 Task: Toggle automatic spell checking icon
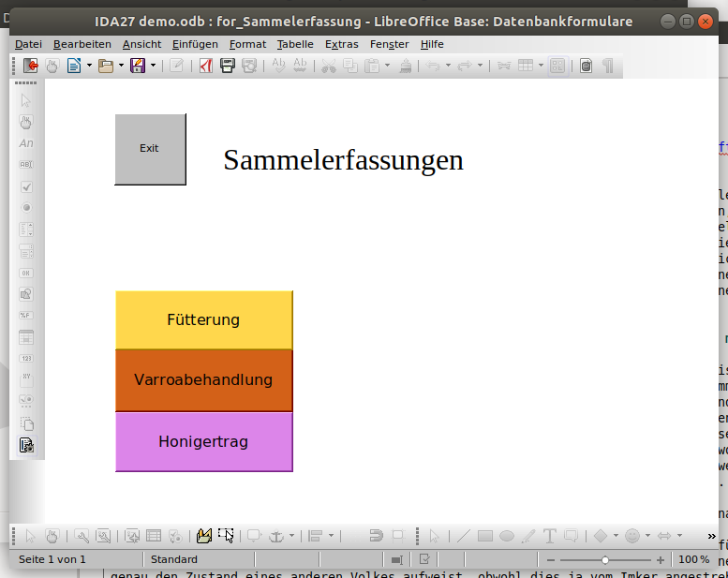tap(301, 66)
